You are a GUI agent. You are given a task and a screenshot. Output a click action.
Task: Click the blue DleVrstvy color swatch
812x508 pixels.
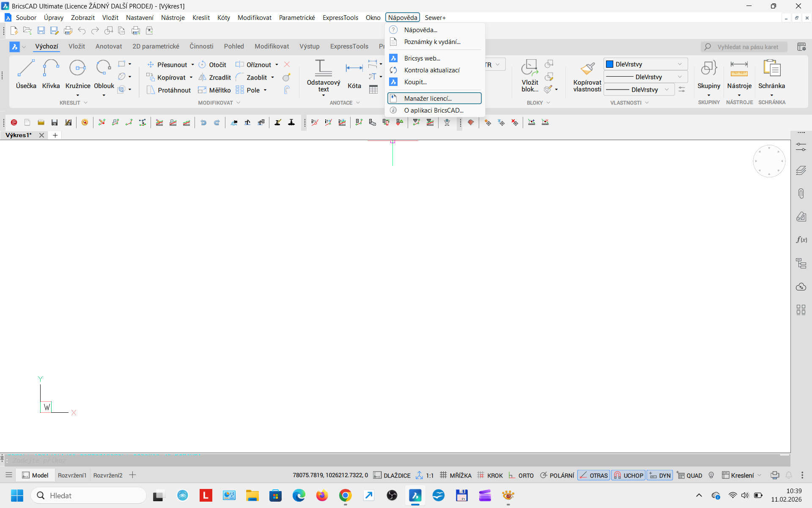coord(610,64)
